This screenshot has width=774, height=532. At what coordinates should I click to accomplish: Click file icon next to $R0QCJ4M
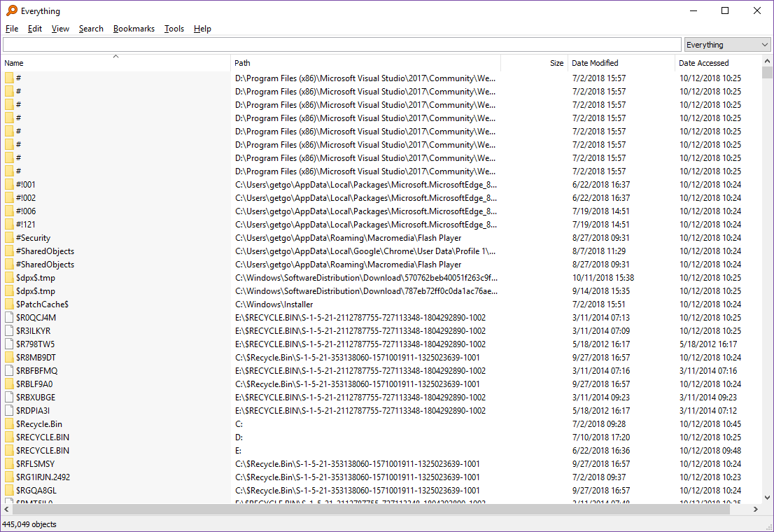pyautogui.click(x=9, y=317)
